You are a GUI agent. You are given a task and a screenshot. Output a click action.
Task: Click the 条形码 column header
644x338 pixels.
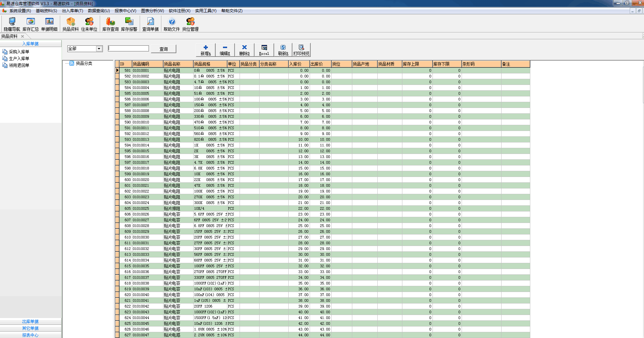[x=481, y=64]
